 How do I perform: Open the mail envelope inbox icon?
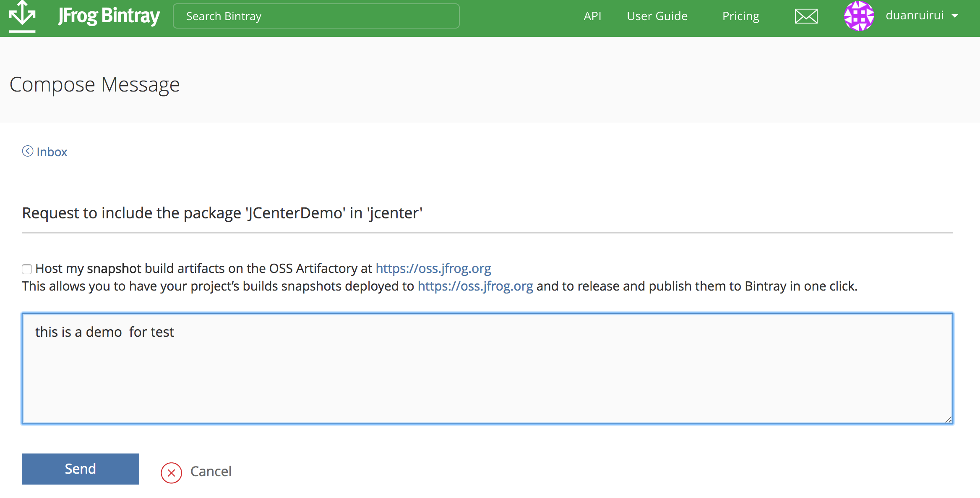click(806, 16)
